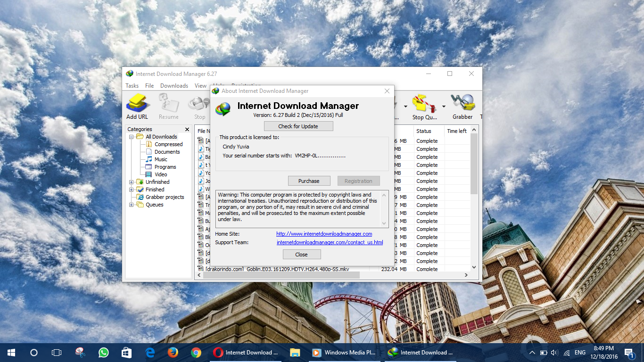Screen dimensions: 644x362
Task: Open the Action Center notifications icon
Action: (x=629, y=353)
